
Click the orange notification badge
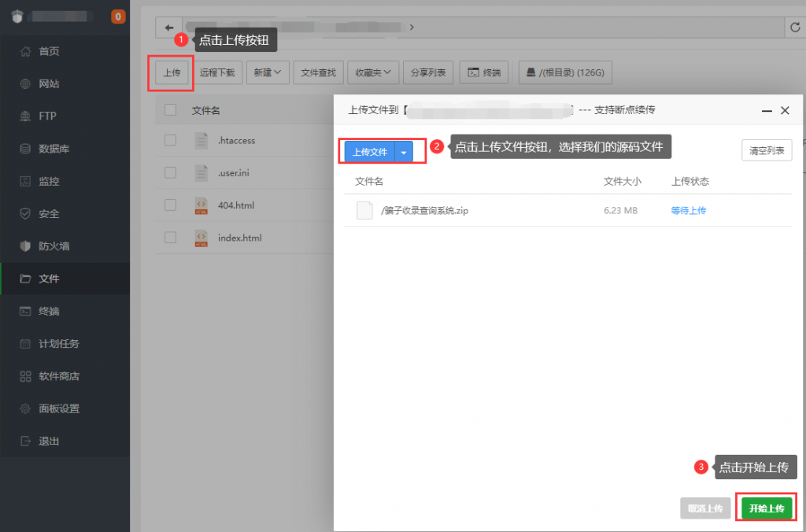coord(118,17)
